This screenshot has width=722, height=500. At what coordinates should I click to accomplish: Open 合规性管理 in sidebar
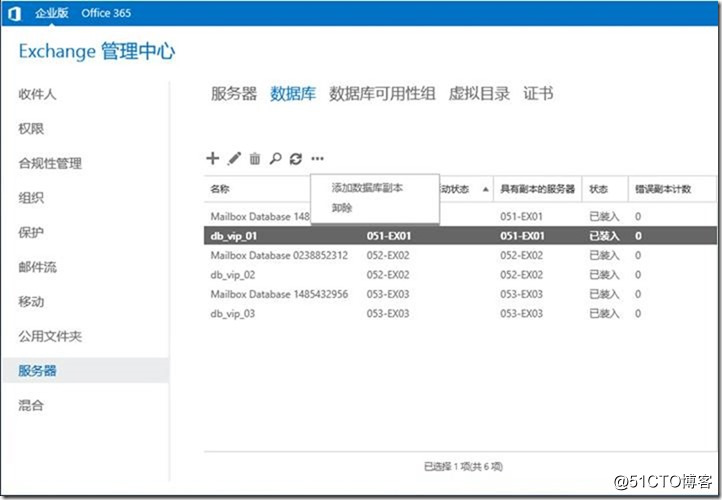click(50, 163)
